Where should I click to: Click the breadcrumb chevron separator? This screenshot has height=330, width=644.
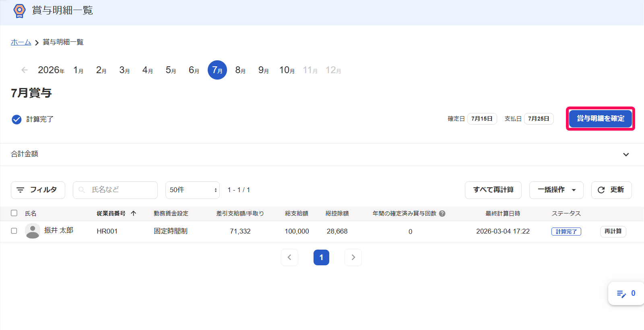point(37,43)
